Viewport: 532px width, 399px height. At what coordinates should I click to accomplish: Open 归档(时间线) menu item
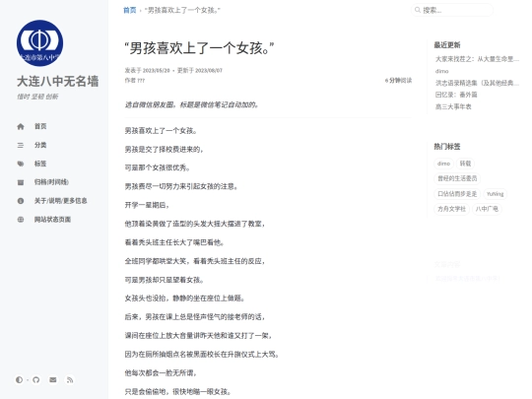(51, 182)
